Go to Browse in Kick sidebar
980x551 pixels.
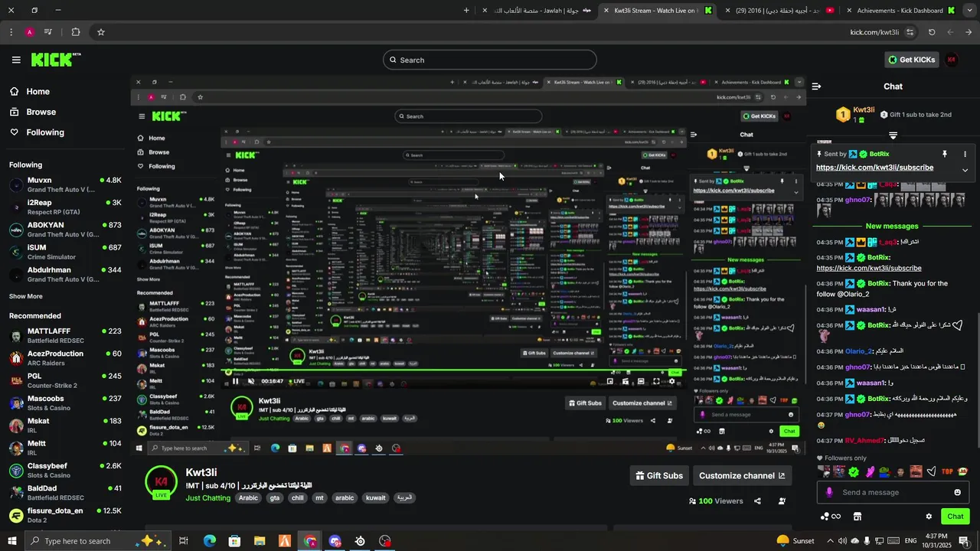click(41, 112)
